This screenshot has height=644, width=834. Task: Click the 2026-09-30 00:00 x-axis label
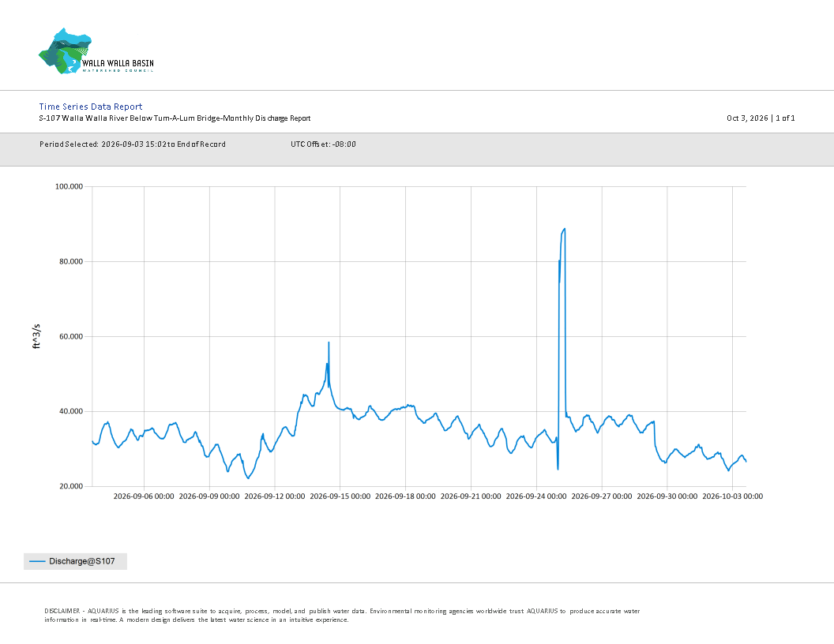tap(667, 496)
